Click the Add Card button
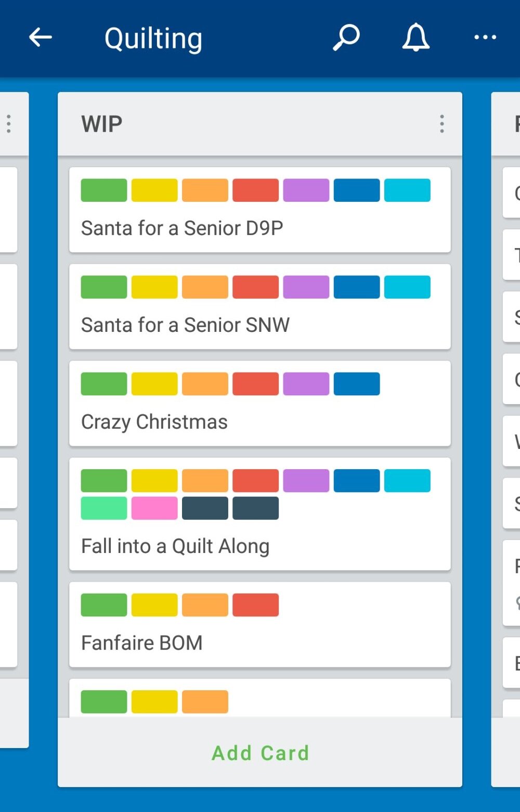Viewport: 520px width, 812px height. [260, 753]
